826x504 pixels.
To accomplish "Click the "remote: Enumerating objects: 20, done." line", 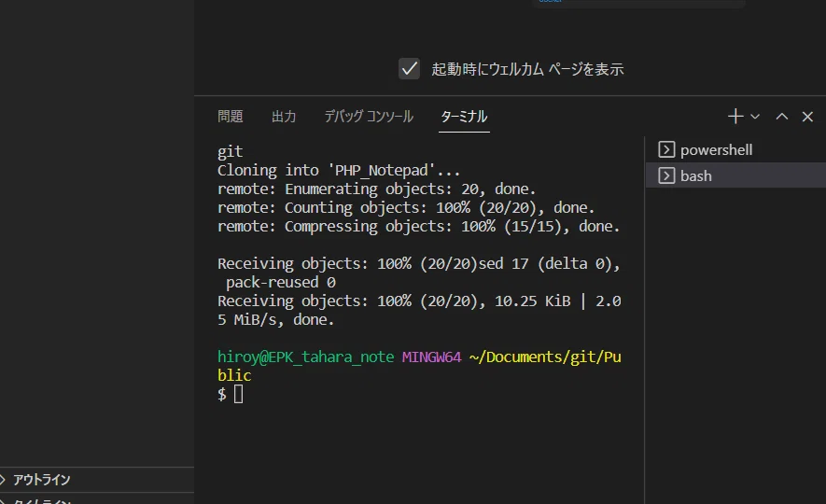I will click(x=376, y=189).
